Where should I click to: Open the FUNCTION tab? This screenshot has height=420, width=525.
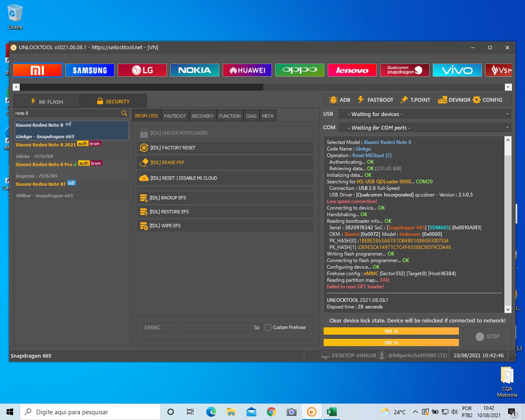tap(230, 116)
